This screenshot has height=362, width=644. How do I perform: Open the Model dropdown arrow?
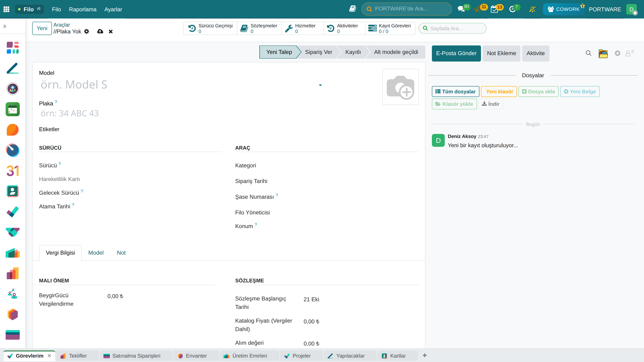pos(320,85)
